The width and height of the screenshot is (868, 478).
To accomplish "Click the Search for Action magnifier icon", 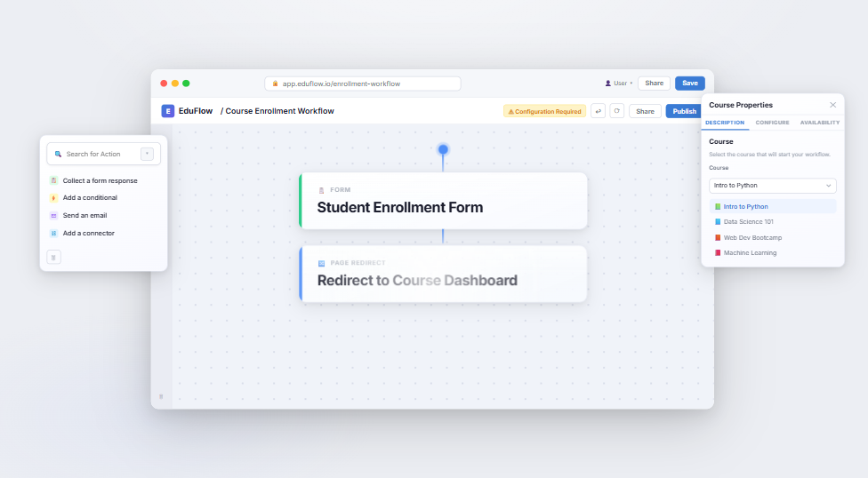I will pyautogui.click(x=58, y=154).
